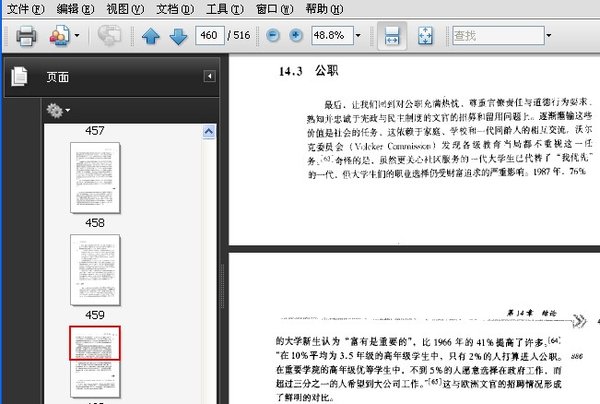Toggle fit one full page icon
This screenshot has height=404, width=600.
pos(425,36)
